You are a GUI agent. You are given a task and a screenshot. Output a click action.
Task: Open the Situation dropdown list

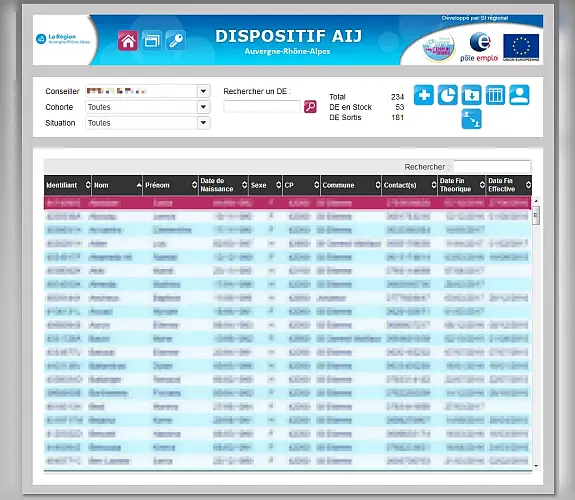point(203,123)
